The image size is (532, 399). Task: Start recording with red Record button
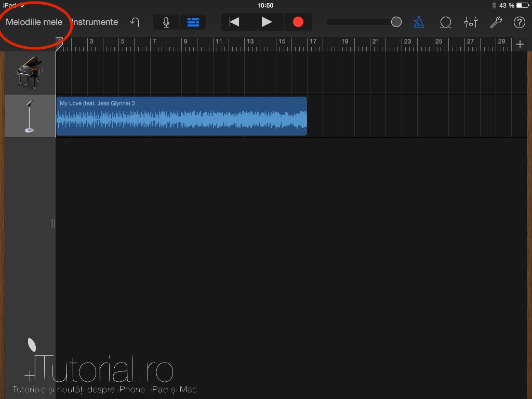point(298,22)
